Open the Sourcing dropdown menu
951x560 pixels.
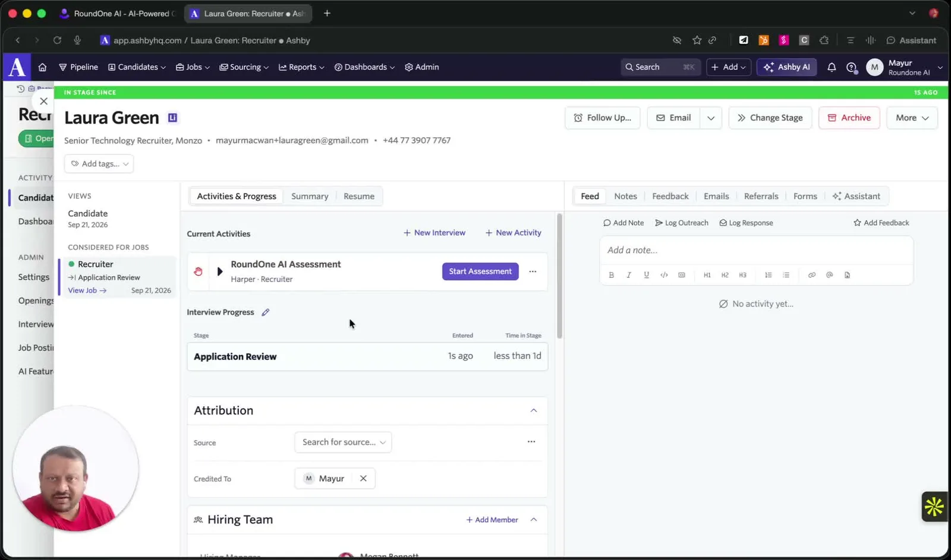point(244,67)
